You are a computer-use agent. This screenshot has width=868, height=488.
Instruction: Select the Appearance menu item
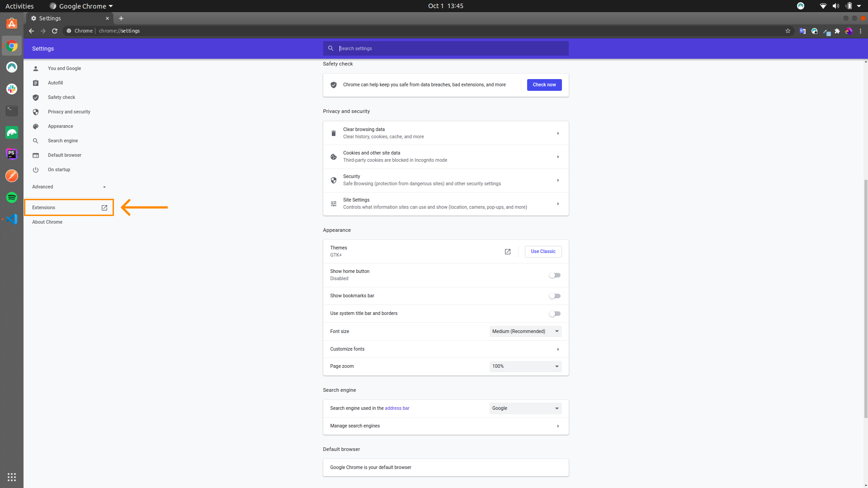click(x=60, y=126)
